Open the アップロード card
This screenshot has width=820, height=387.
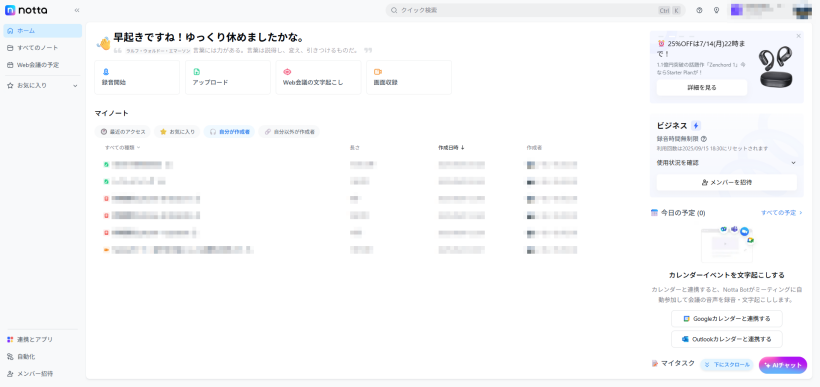coord(227,77)
